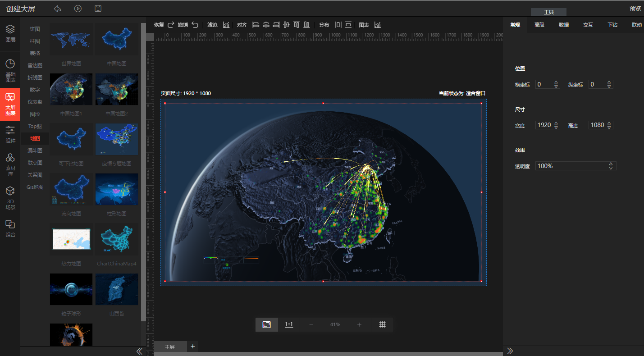Viewport: 644px width, 356px height.
Task: Distribute horizontally with the 分布 icon
Action: pyautogui.click(x=338, y=25)
